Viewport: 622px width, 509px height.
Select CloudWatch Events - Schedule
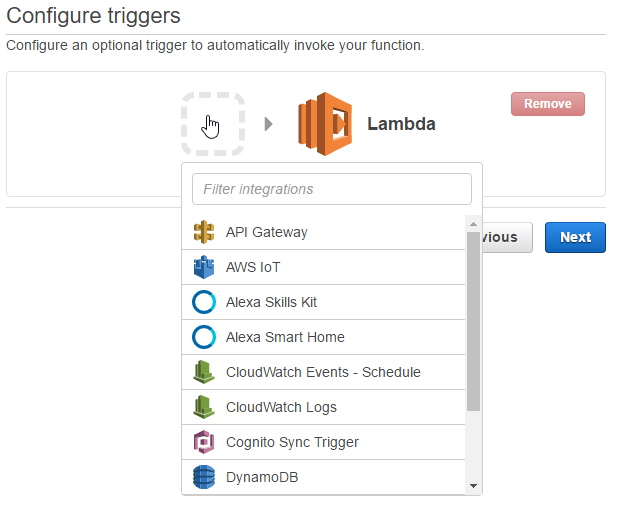[x=323, y=372]
